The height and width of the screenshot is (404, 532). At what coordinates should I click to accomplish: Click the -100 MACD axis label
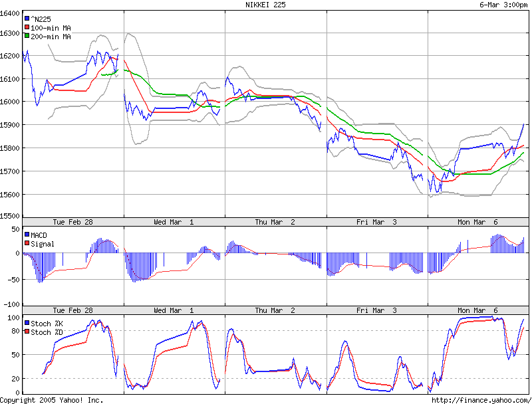pyautogui.click(x=11, y=304)
